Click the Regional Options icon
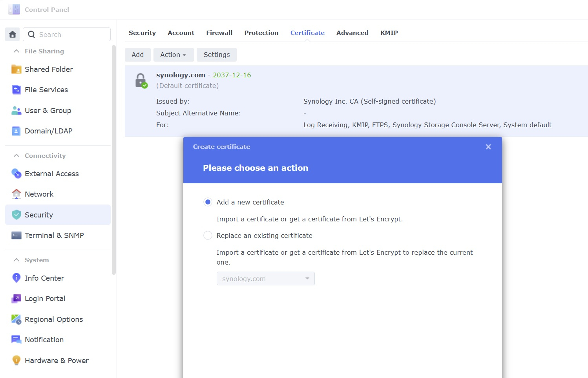 16,320
